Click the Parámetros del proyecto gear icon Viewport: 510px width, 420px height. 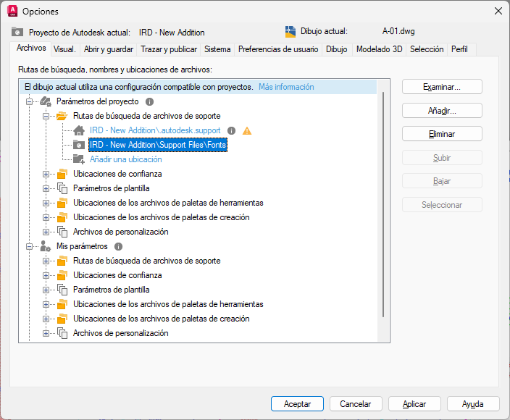coord(46,102)
